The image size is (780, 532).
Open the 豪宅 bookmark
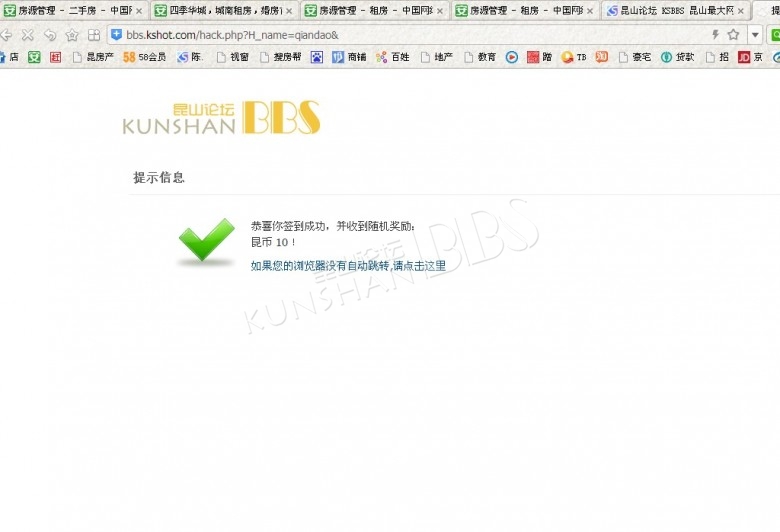pyautogui.click(x=635, y=57)
